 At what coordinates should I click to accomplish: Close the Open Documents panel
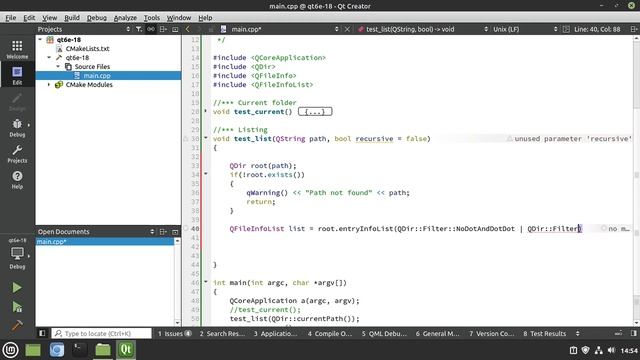(x=175, y=231)
